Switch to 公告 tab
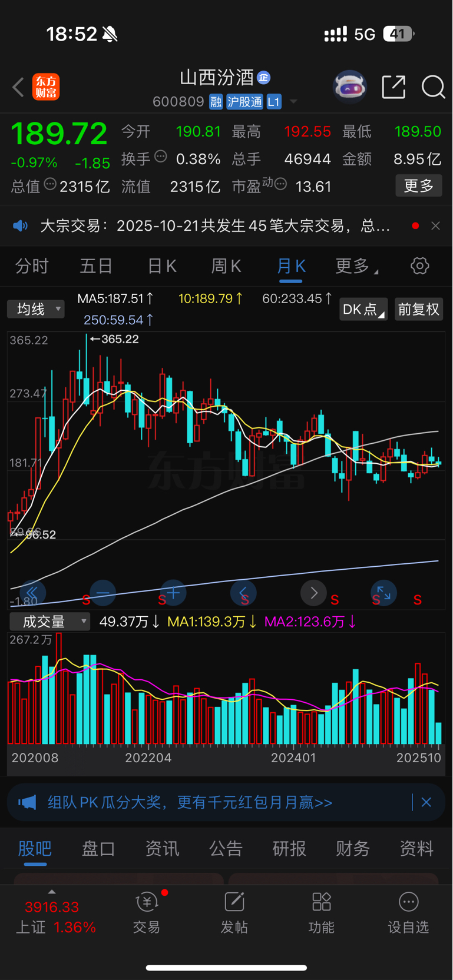The height and width of the screenshot is (980, 453). coord(226,848)
